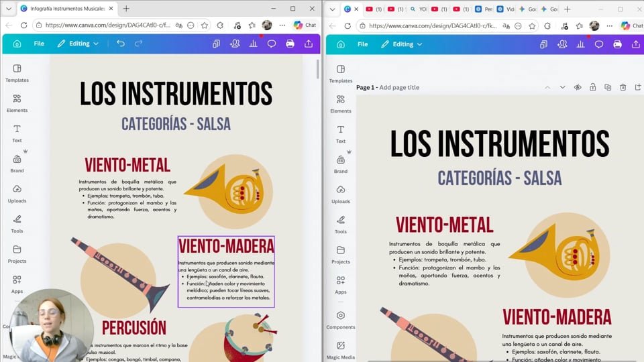Open Elements panel in right Canva window
Screen dimensions: 644x362
pyautogui.click(x=341, y=104)
